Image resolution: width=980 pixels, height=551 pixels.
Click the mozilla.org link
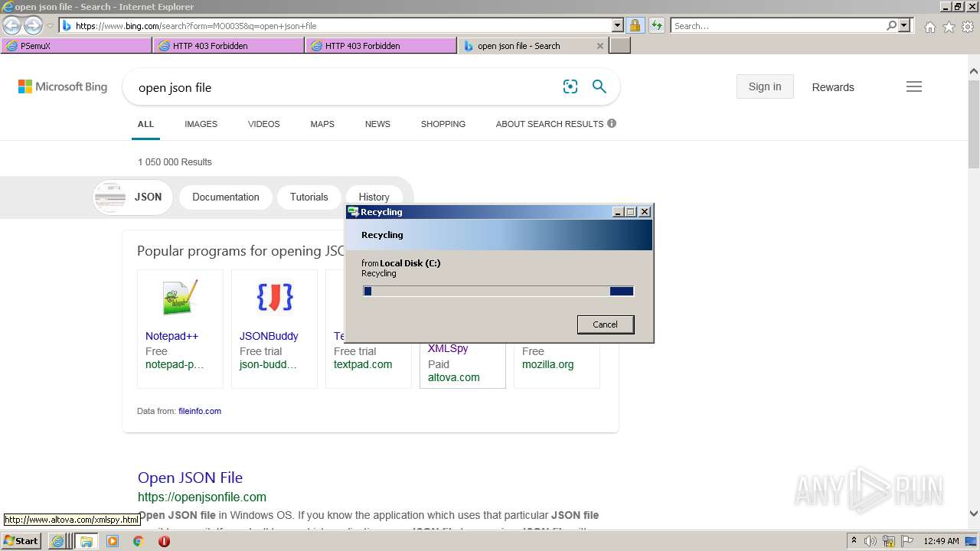point(547,364)
